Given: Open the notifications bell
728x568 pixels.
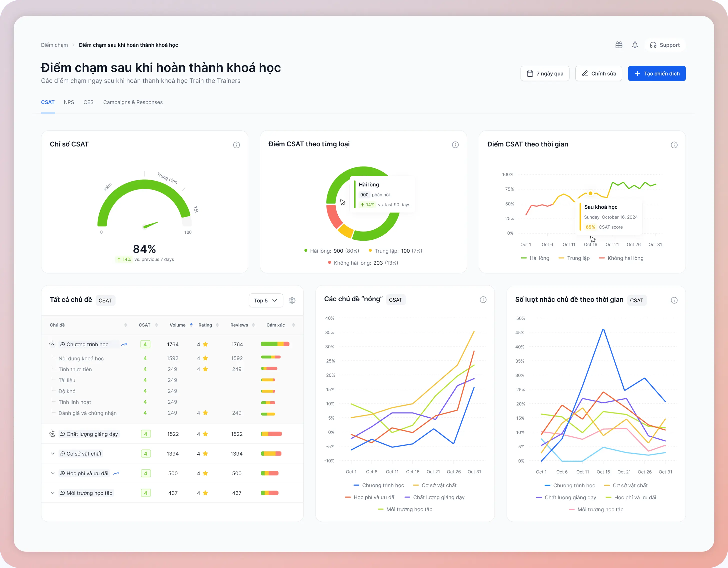Looking at the screenshot, I should tap(635, 45).
